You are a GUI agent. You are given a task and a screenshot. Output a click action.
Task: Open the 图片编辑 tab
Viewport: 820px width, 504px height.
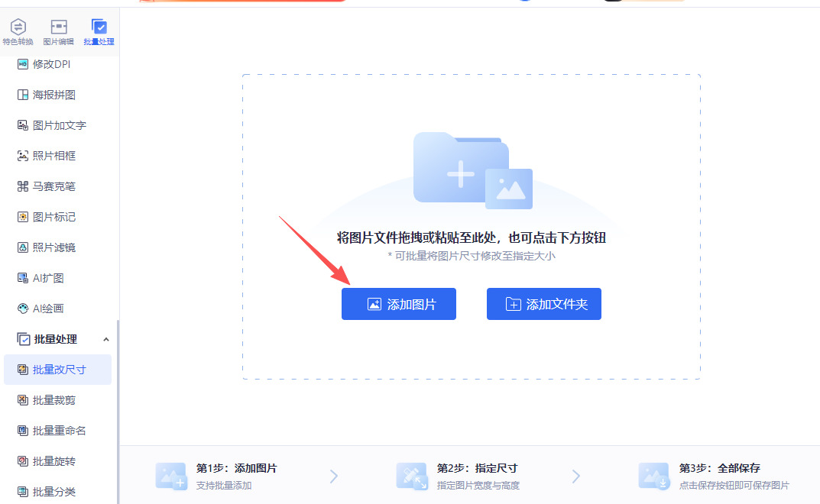[x=59, y=32]
